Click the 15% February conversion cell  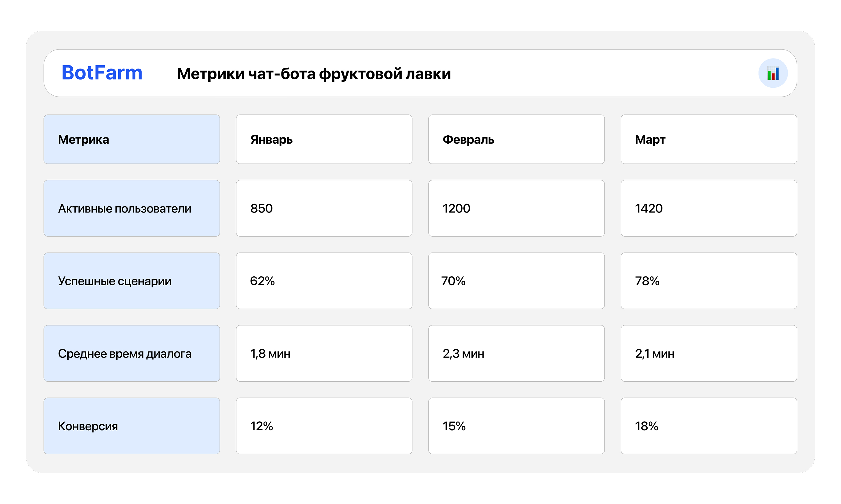coord(516,426)
